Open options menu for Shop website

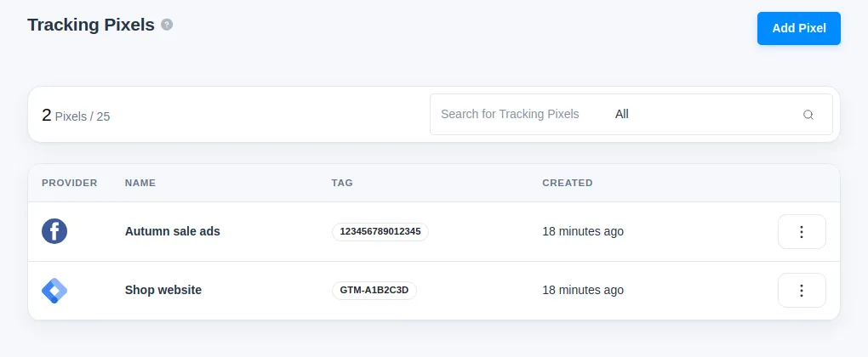pos(802,290)
